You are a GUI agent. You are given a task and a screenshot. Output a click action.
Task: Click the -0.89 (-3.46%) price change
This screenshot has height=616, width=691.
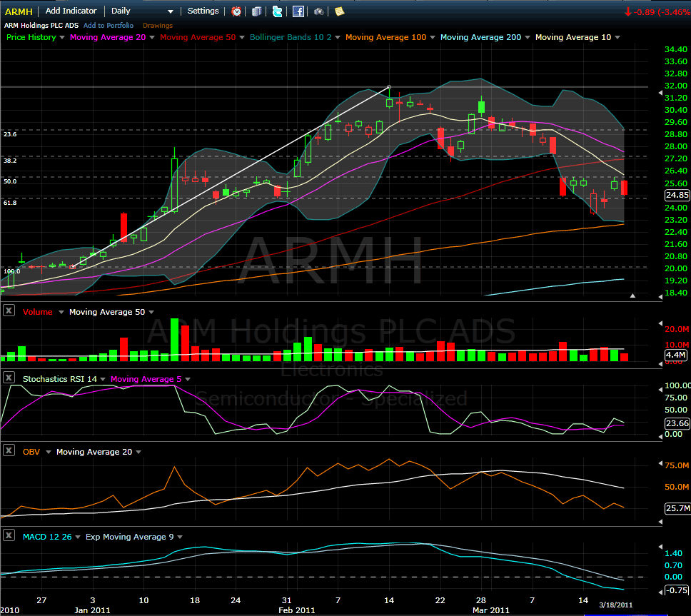click(x=657, y=12)
